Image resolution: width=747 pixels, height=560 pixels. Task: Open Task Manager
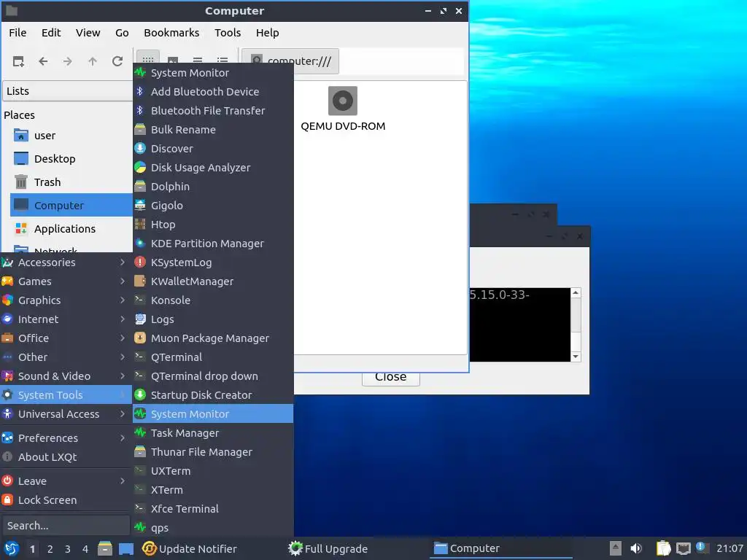point(213,433)
